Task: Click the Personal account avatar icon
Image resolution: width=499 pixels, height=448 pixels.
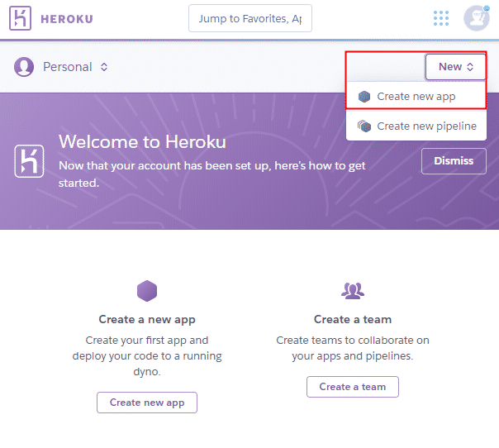Action: [24, 67]
